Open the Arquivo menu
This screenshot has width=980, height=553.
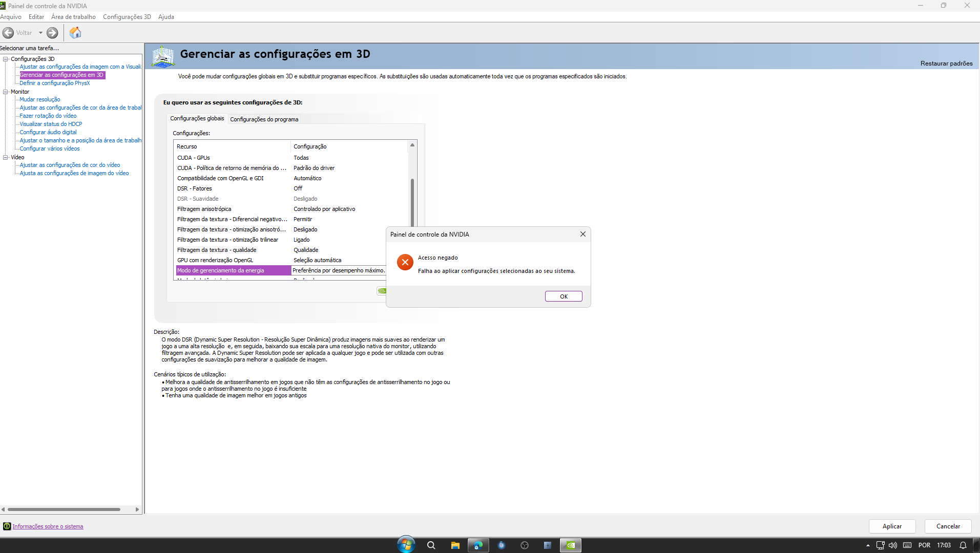[11, 17]
